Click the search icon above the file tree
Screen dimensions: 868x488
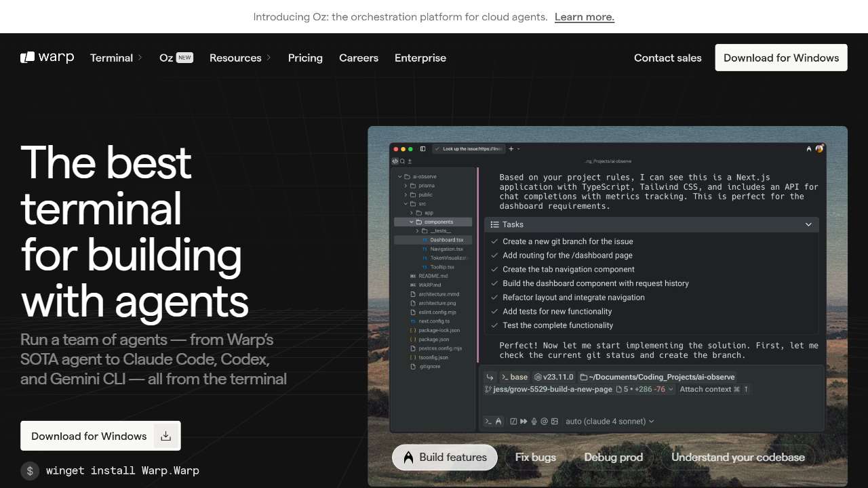coord(402,161)
